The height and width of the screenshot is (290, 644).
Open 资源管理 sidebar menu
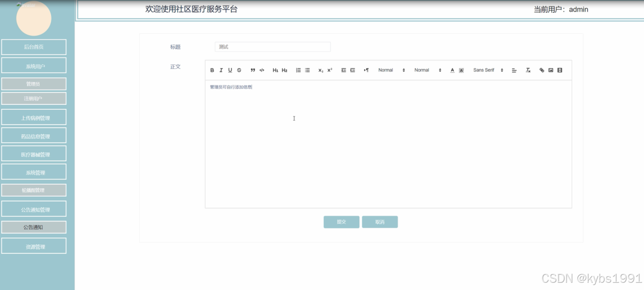(x=34, y=246)
